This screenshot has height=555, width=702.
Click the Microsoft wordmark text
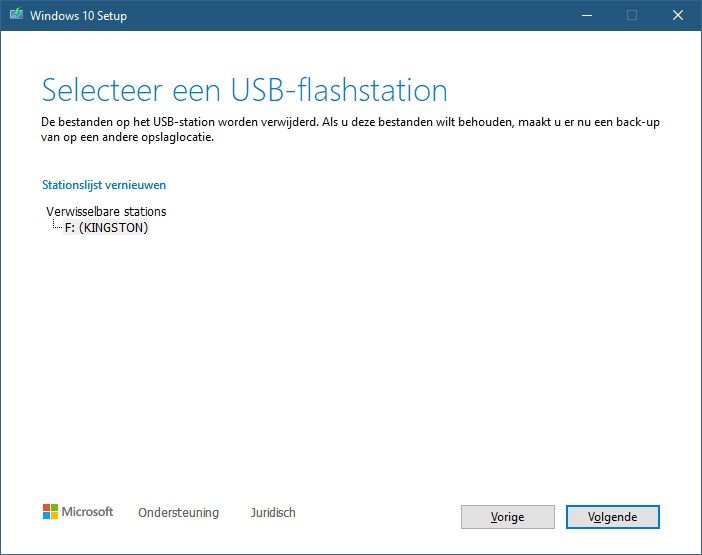87,512
